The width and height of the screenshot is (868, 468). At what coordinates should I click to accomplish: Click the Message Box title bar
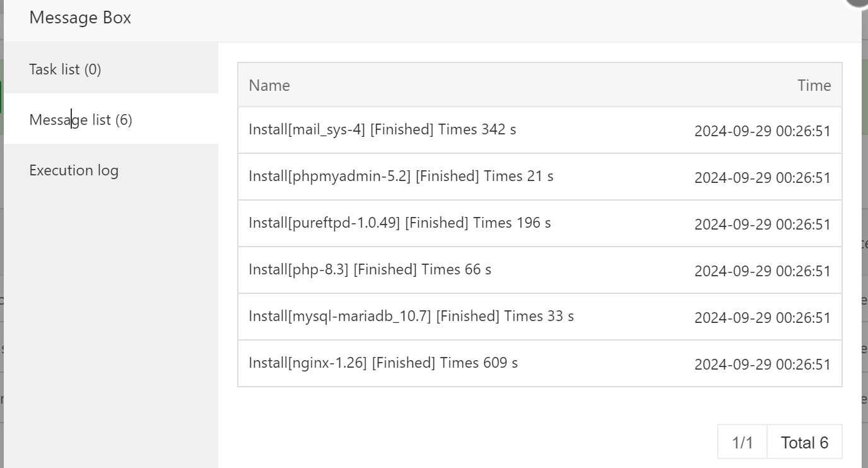pos(378,18)
